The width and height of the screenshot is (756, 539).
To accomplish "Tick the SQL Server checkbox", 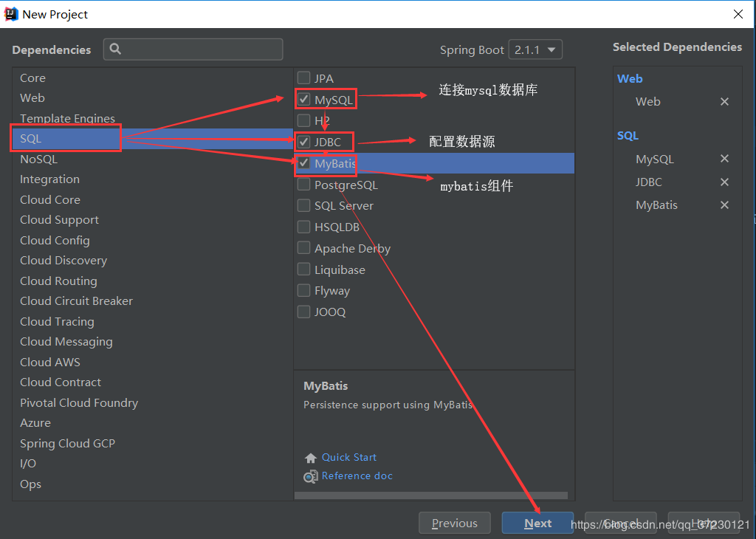I will [303, 205].
